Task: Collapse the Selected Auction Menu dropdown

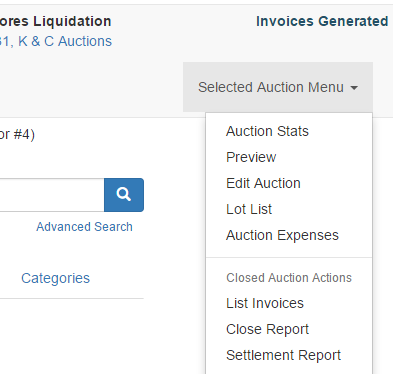Action: pyautogui.click(x=278, y=87)
